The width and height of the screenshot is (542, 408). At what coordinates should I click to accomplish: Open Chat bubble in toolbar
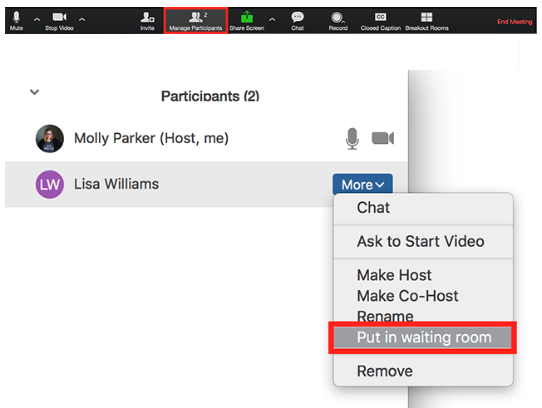click(297, 21)
